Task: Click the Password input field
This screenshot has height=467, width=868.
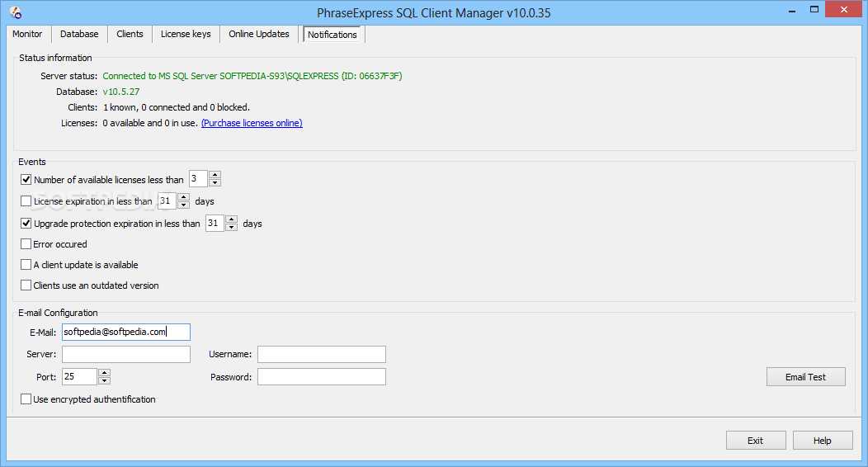Action: tap(322, 377)
